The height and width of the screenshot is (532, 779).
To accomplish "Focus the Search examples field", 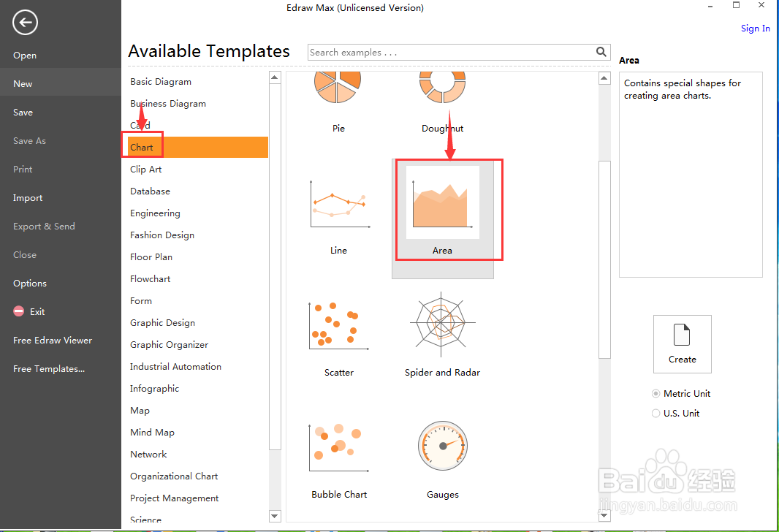I will 451,52.
